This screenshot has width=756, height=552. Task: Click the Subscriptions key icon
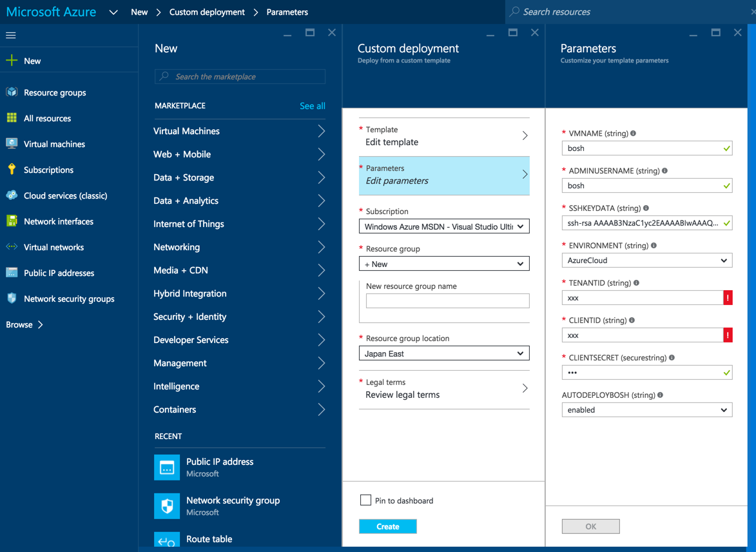[12, 170]
